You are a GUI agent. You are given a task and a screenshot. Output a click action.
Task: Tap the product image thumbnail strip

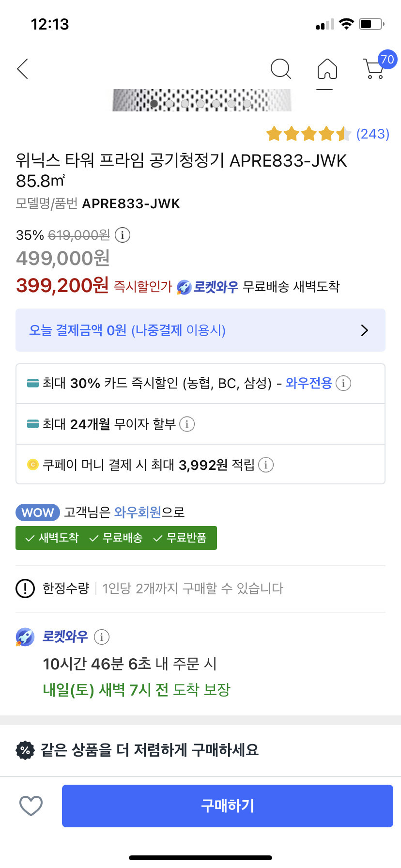(202, 100)
